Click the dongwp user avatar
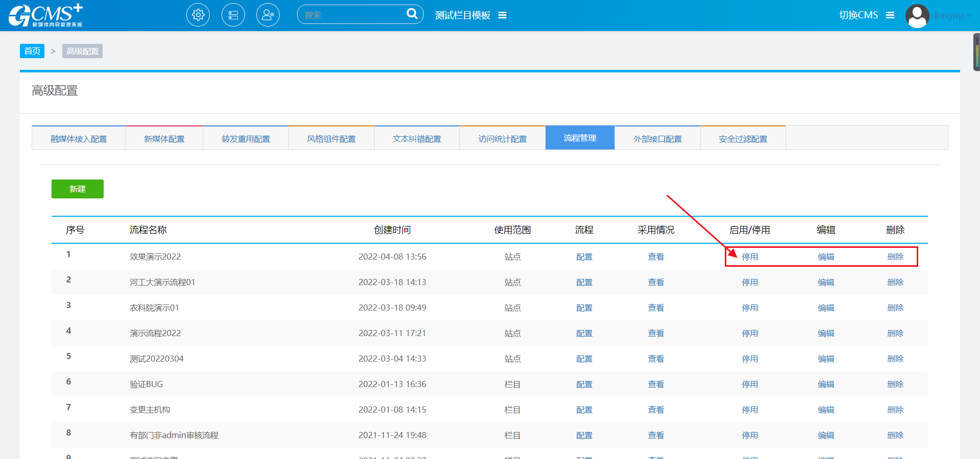980x459 pixels. click(917, 16)
